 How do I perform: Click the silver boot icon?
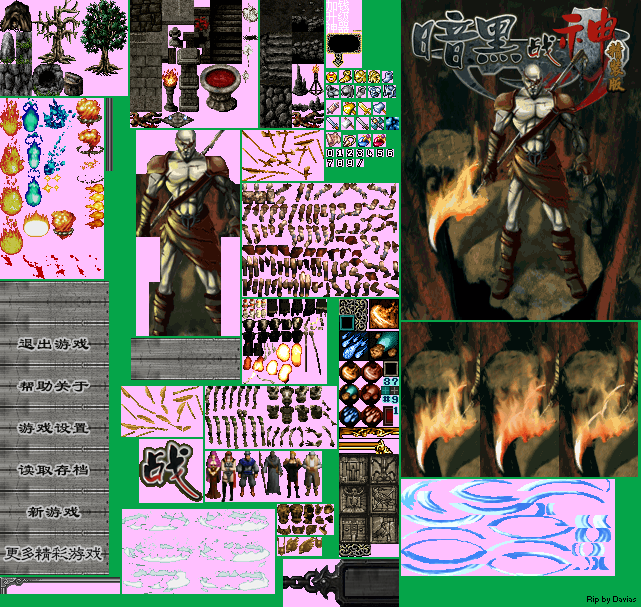point(388,77)
